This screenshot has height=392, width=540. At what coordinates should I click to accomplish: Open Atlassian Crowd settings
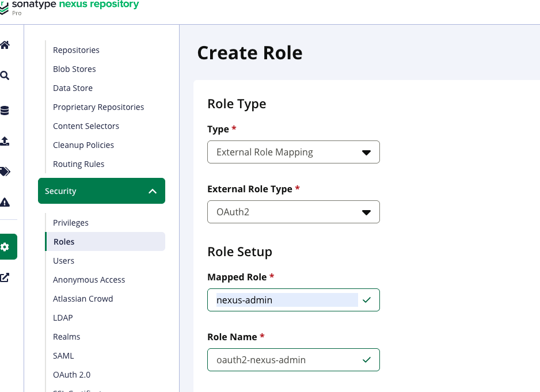(83, 299)
